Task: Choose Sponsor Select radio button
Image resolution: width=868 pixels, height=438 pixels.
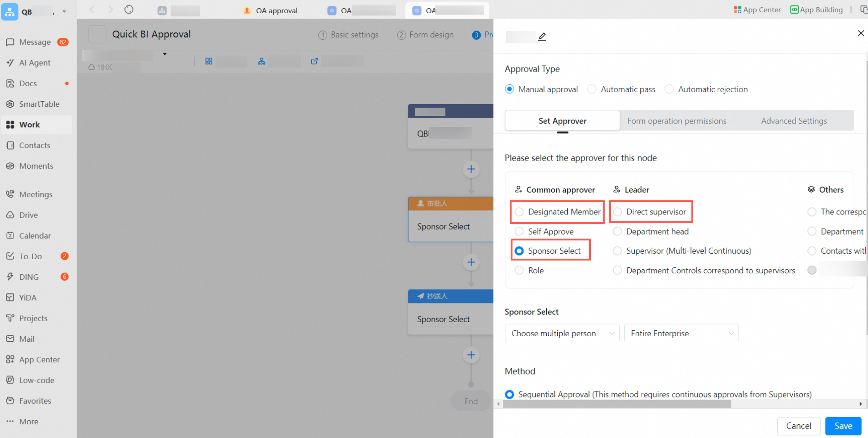Action: 519,251
